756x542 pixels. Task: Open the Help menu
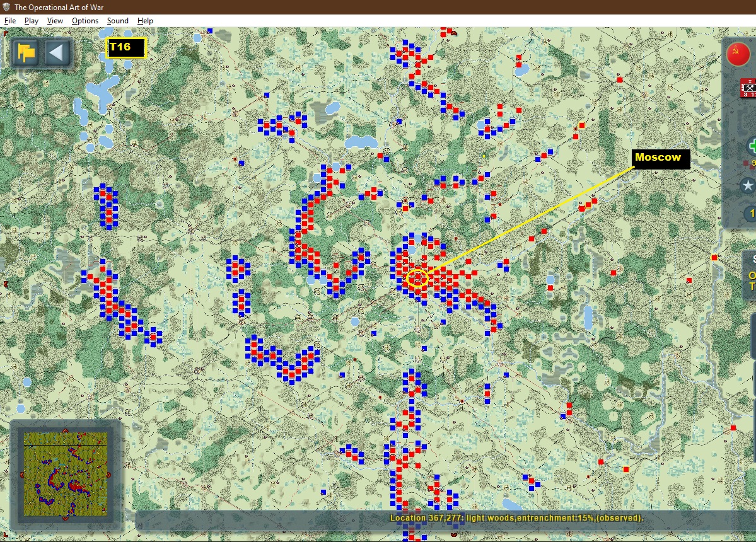tap(145, 21)
